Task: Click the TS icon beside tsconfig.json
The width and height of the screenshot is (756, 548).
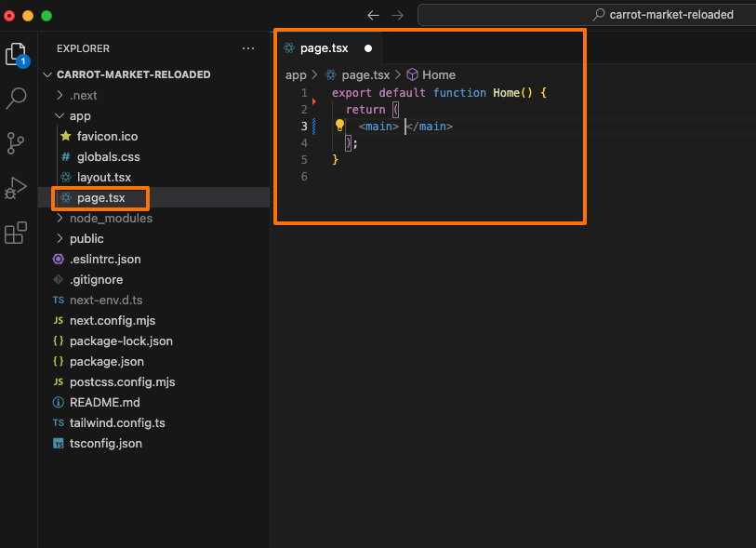Action: [x=59, y=443]
